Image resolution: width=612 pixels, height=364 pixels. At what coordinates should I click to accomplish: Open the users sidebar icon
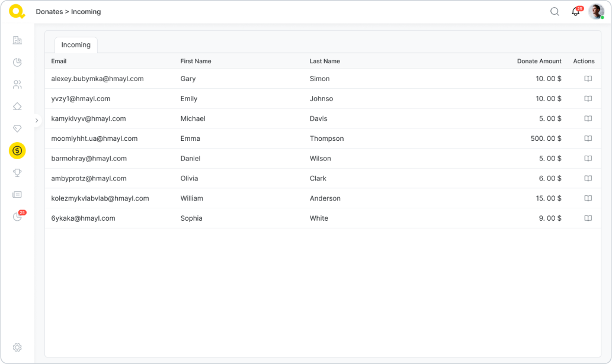tap(17, 85)
